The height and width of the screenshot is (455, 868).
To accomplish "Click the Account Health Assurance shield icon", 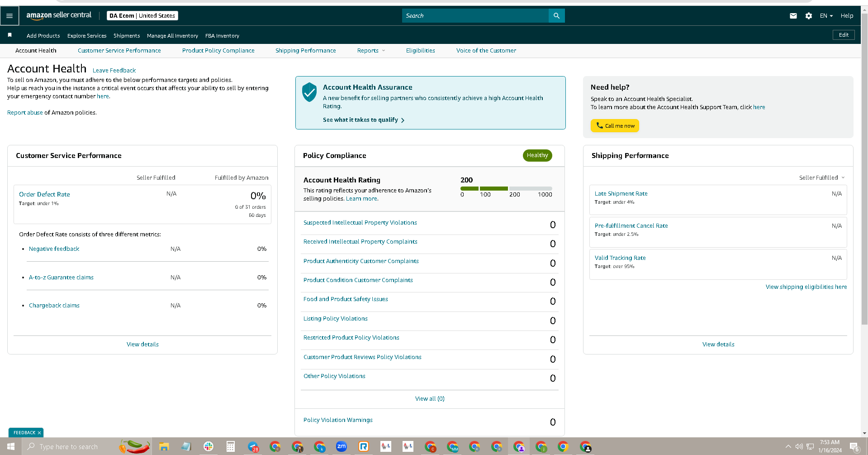I will pos(309,92).
